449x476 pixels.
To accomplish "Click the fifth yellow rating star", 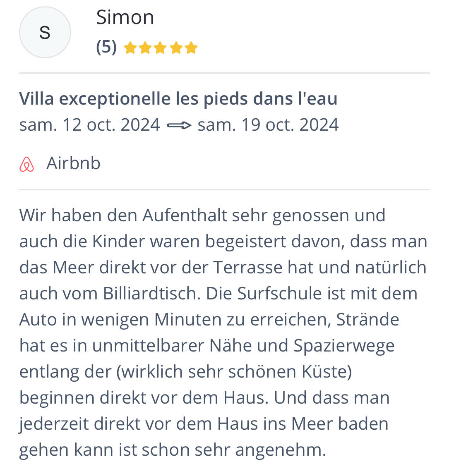I will (x=191, y=48).
